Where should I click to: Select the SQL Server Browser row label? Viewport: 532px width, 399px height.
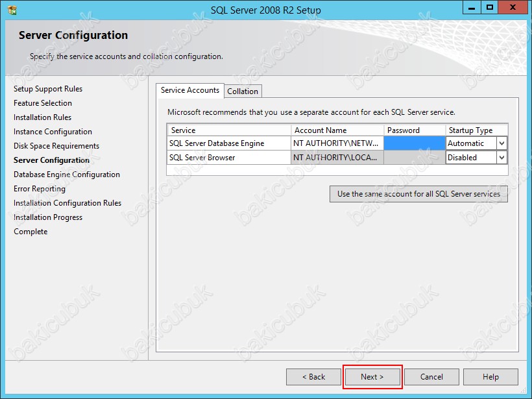202,158
